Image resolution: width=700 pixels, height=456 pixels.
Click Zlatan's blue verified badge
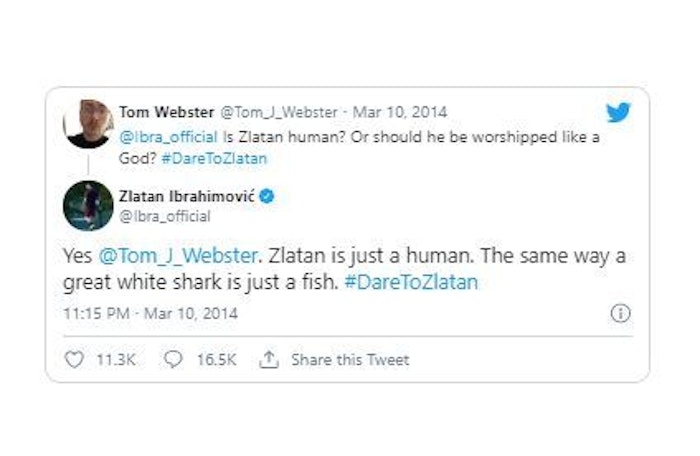268,196
